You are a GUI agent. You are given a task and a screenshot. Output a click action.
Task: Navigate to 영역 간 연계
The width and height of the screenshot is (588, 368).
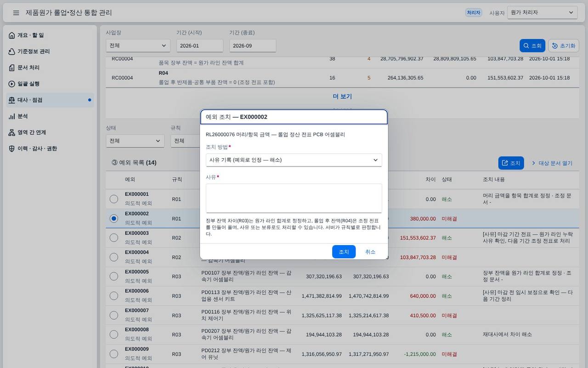(50, 132)
